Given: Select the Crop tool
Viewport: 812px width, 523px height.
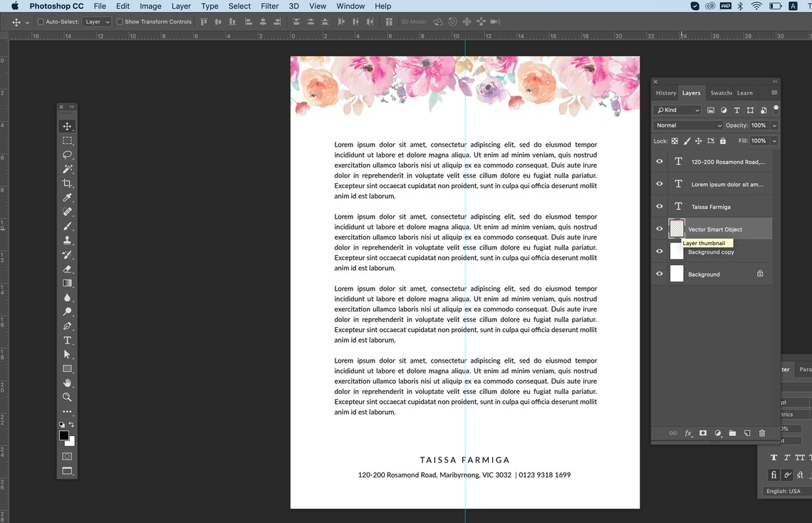Looking at the screenshot, I should coord(68,183).
